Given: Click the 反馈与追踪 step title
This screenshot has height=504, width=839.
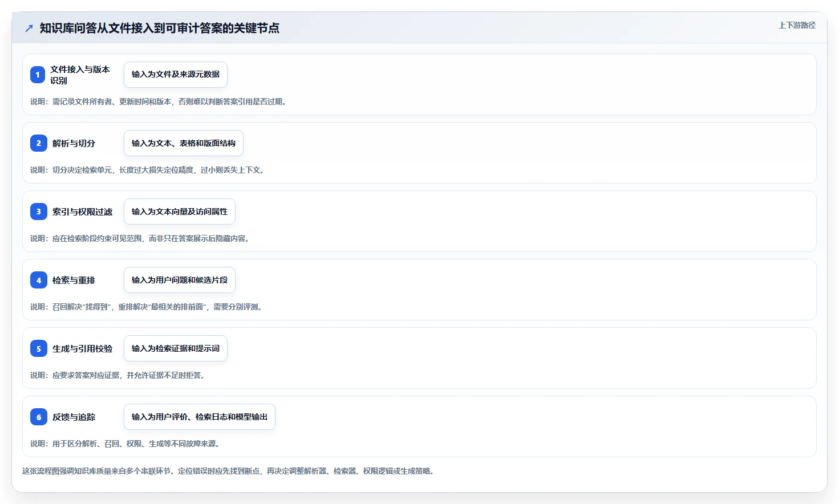Looking at the screenshot, I should click(x=74, y=417).
